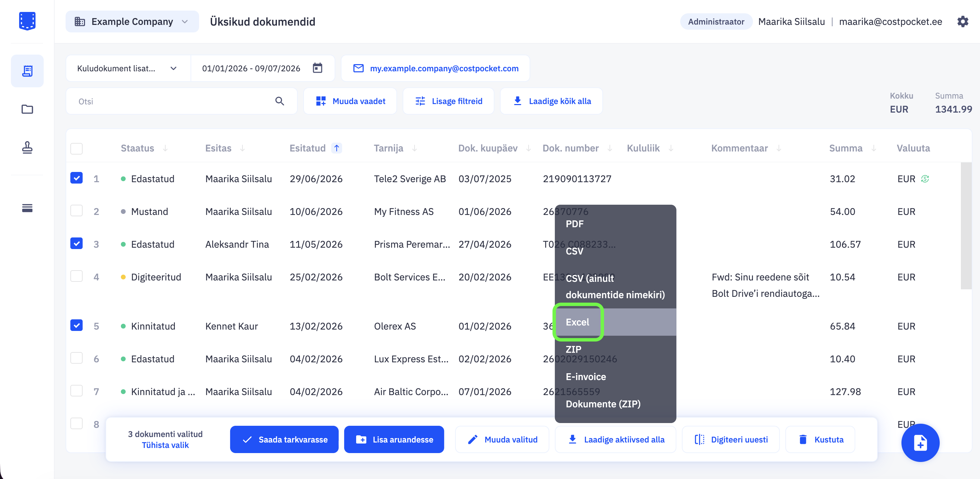Image resolution: width=980 pixels, height=479 pixels.
Task: Expand the Example Company selector
Action: [132, 22]
